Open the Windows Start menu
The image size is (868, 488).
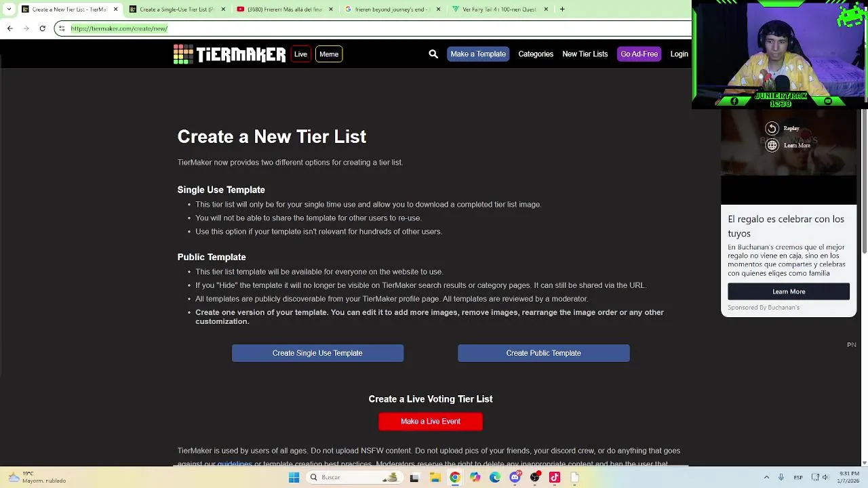tap(294, 477)
